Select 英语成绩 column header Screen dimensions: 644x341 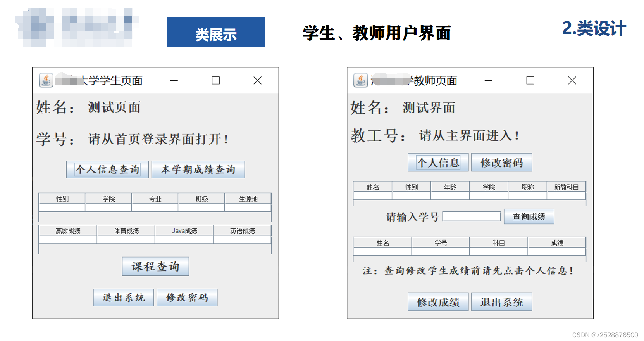(242, 231)
